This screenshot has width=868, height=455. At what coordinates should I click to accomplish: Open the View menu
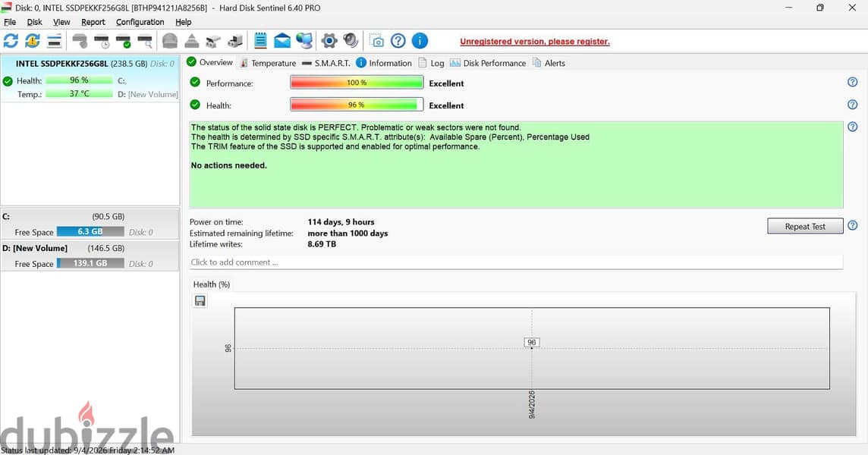pos(61,22)
